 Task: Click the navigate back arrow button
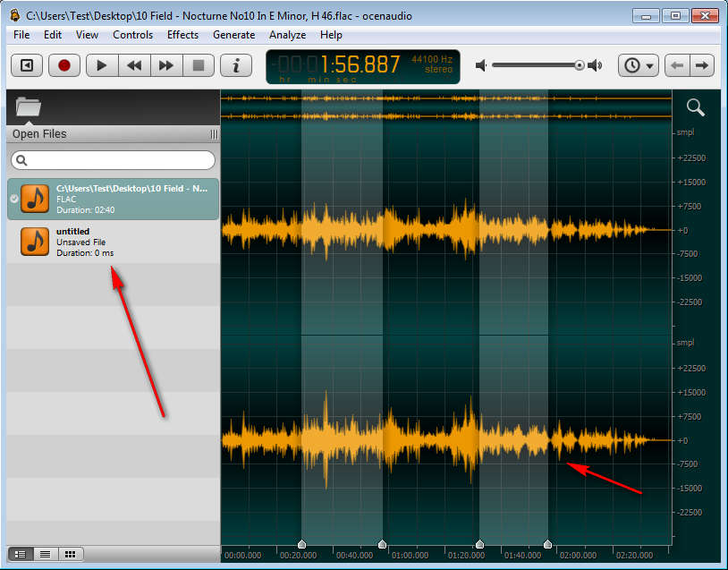coord(678,65)
